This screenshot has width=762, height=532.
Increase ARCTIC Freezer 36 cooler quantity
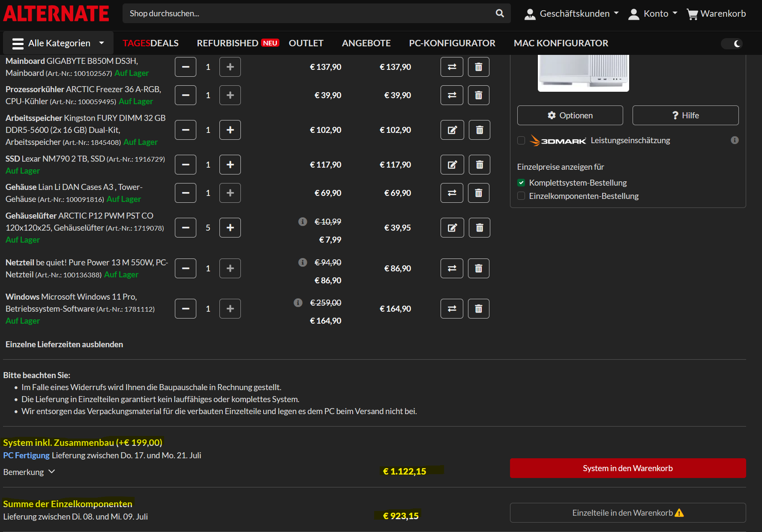230,95
